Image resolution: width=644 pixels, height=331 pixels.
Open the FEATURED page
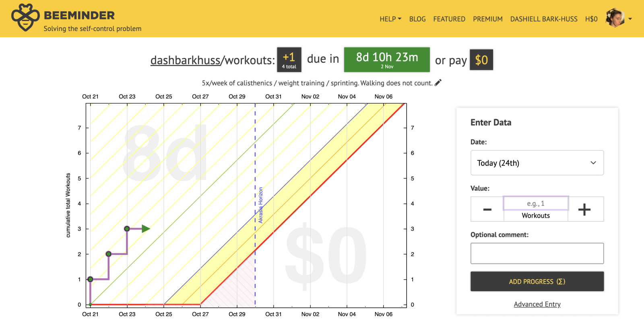click(449, 19)
